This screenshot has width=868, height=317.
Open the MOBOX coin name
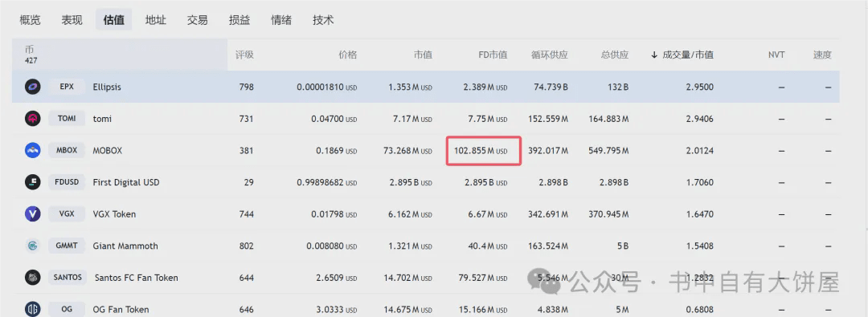pos(108,151)
